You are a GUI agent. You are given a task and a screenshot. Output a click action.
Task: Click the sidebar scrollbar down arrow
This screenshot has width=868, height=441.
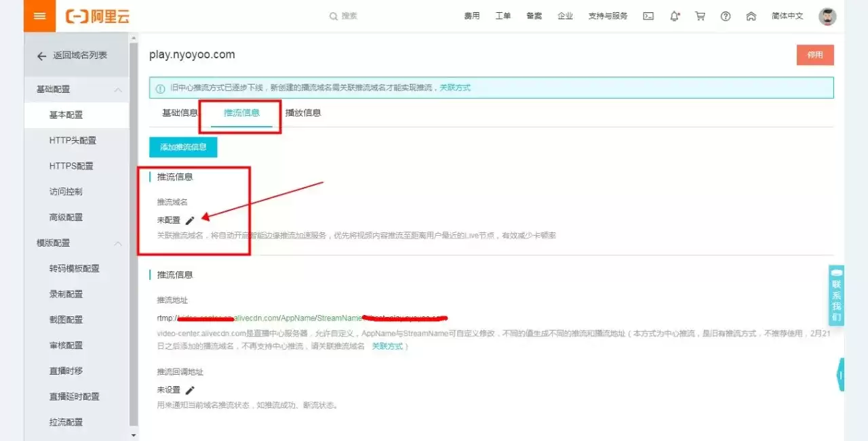coord(134,435)
